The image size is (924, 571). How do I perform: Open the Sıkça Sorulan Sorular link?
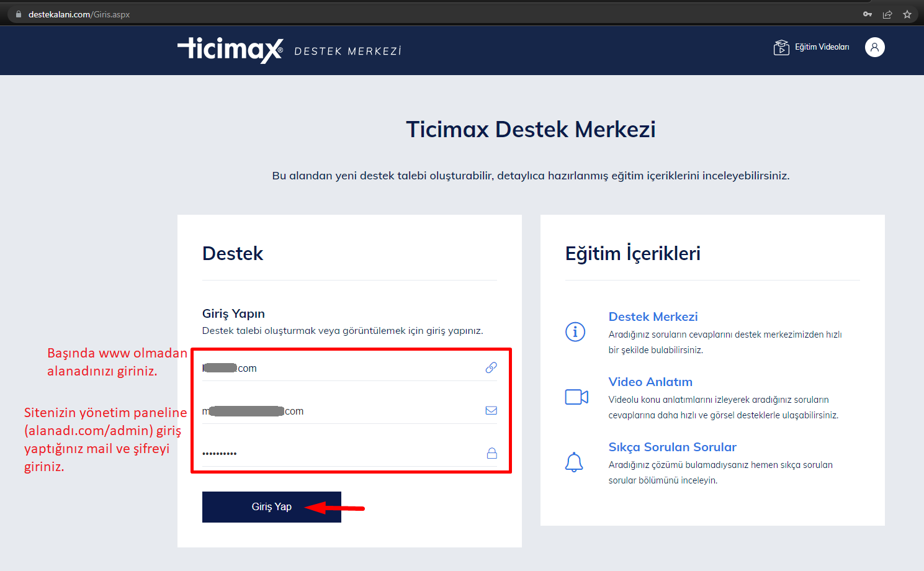click(x=672, y=447)
